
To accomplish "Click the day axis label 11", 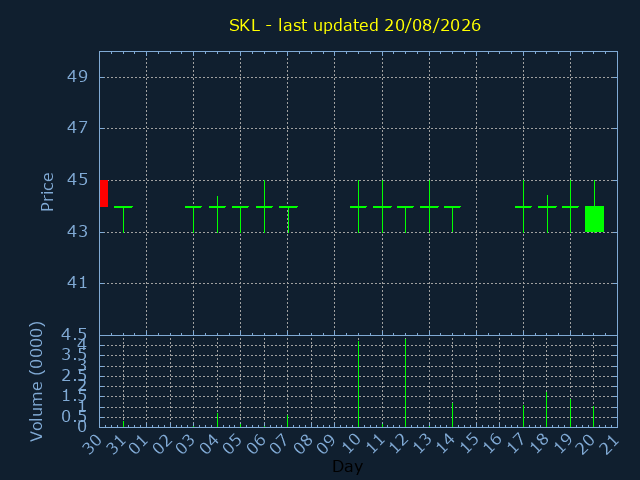I will click(375, 444).
